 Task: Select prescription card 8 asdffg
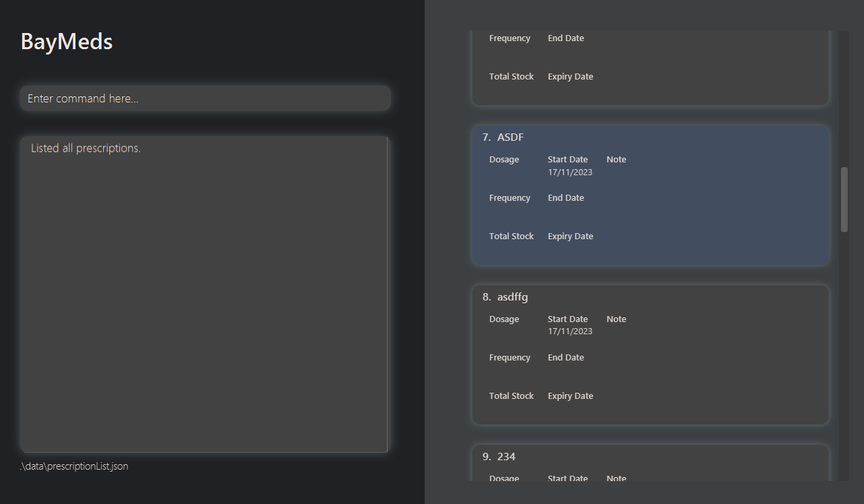pos(650,355)
